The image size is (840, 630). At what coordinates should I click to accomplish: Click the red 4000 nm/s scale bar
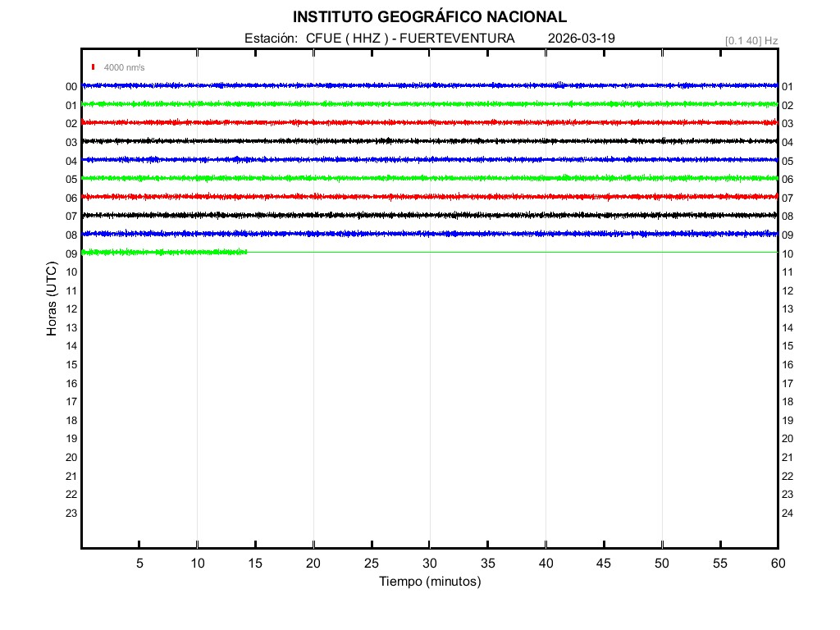coord(94,67)
